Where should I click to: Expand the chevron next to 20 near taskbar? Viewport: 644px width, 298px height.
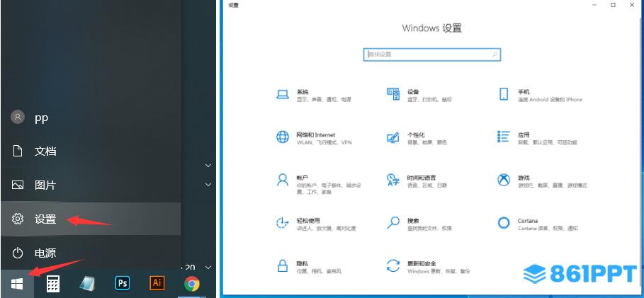208,268
